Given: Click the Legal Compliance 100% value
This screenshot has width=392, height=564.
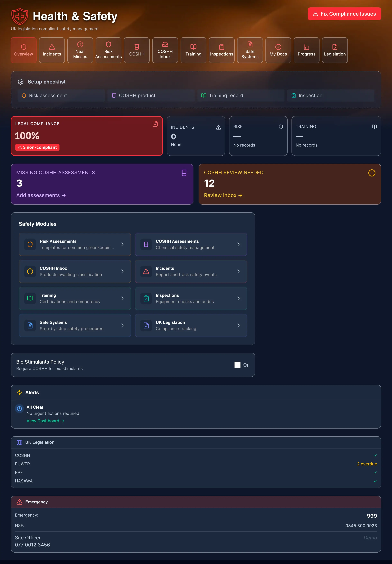Looking at the screenshot, I should pos(27,136).
